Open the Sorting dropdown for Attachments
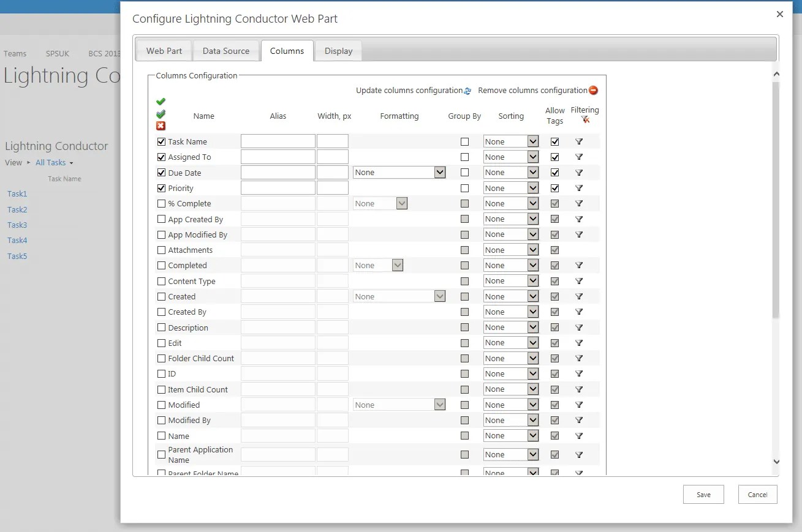 511,250
